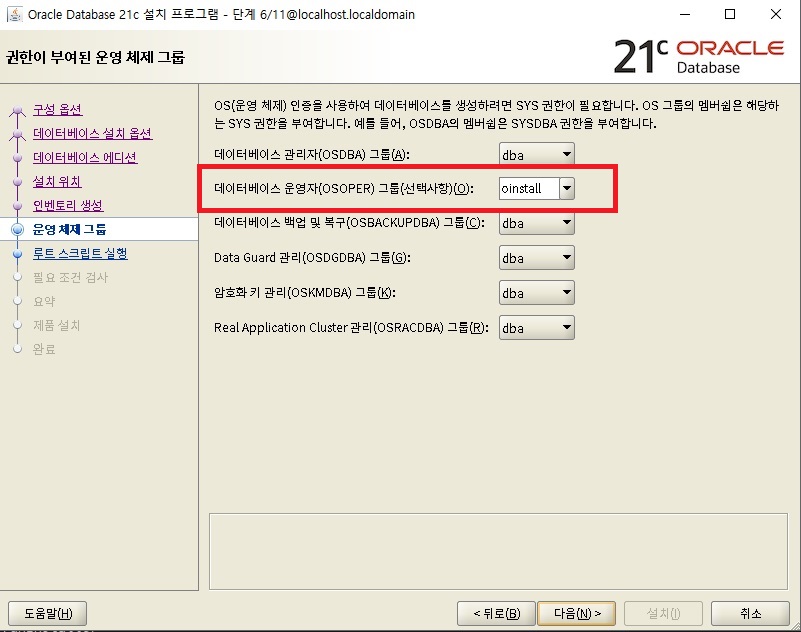Open the OSRACDBA cluster group dropdown
Viewport: 801px width, 632px height.
click(x=536, y=328)
